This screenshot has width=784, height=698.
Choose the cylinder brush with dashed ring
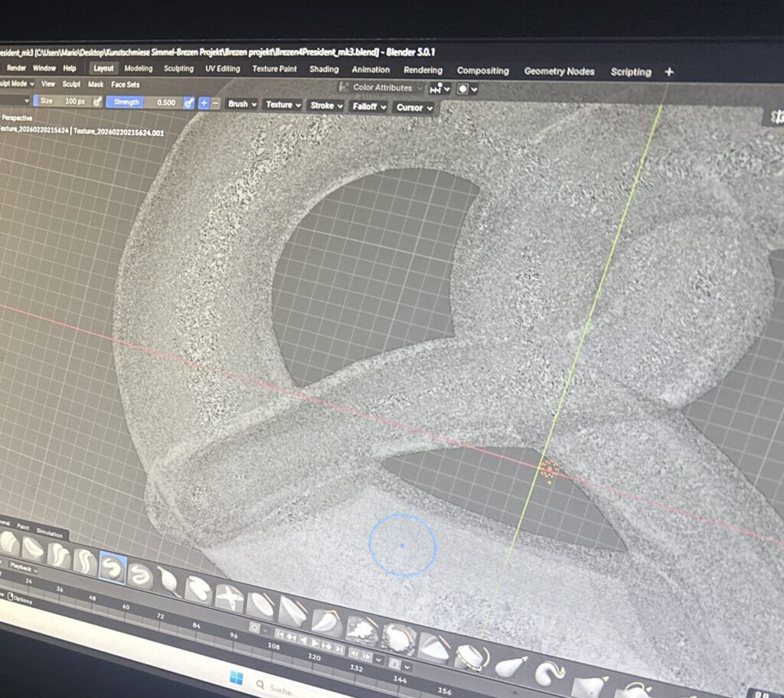(x=471, y=658)
